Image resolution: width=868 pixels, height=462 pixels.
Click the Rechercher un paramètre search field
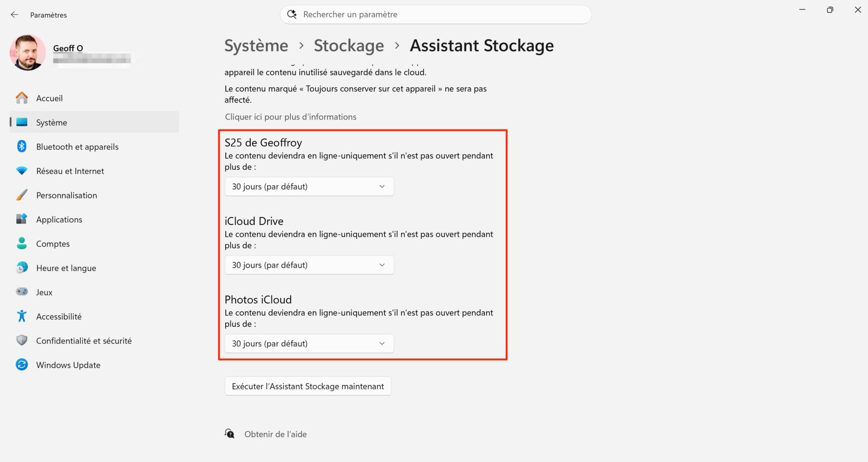(435, 14)
